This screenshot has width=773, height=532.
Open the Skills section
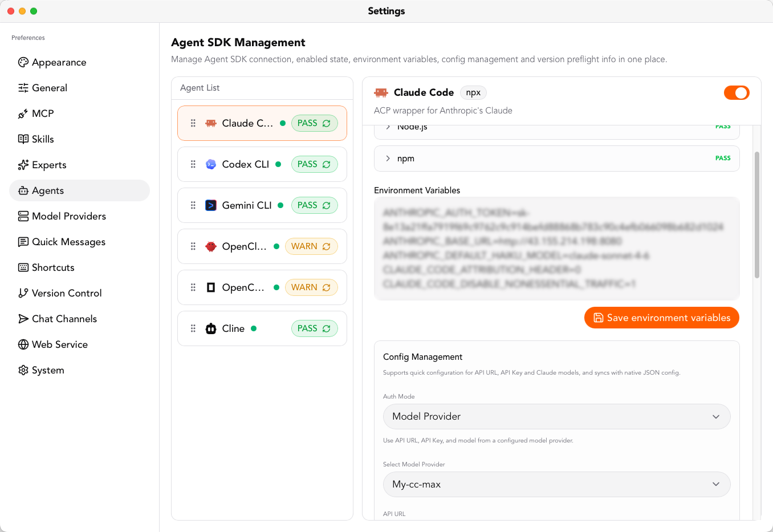[x=79, y=139]
